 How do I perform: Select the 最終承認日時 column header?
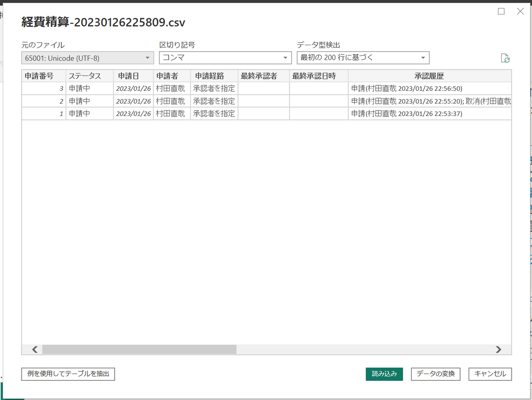[319, 76]
